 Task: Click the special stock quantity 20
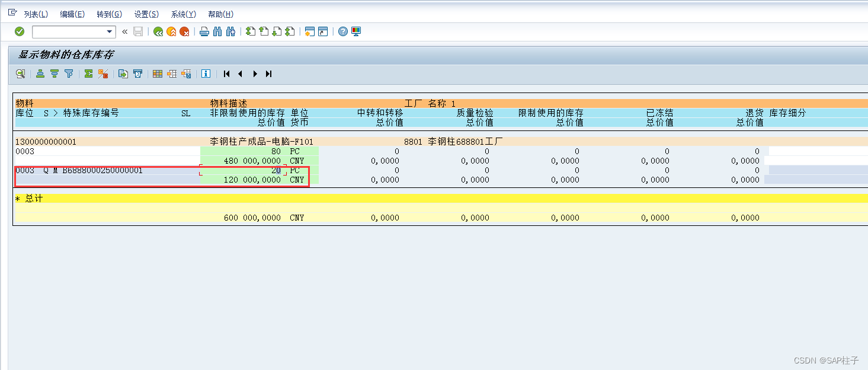(276, 170)
